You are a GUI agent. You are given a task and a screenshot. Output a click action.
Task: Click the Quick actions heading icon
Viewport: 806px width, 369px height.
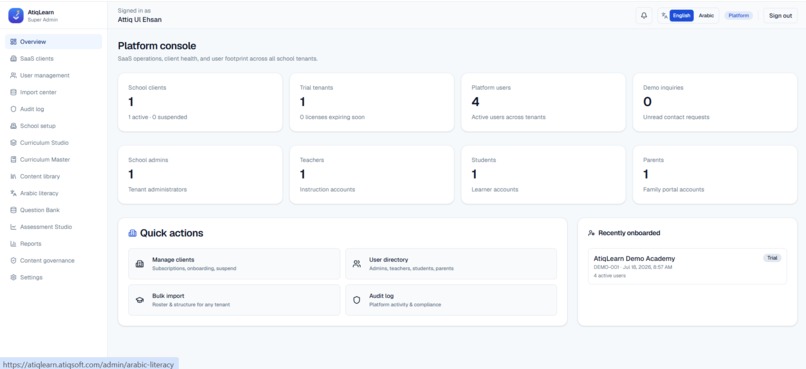tap(132, 233)
